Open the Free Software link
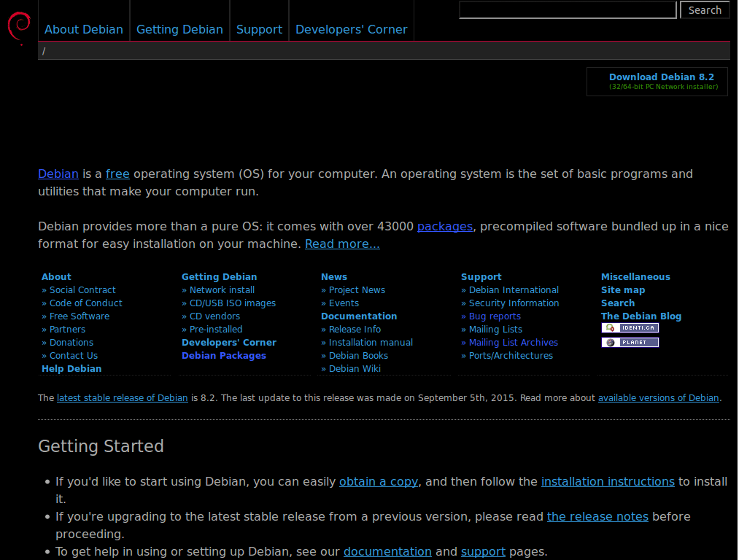This screenshot has height=560, width=747. coord(80,316)
